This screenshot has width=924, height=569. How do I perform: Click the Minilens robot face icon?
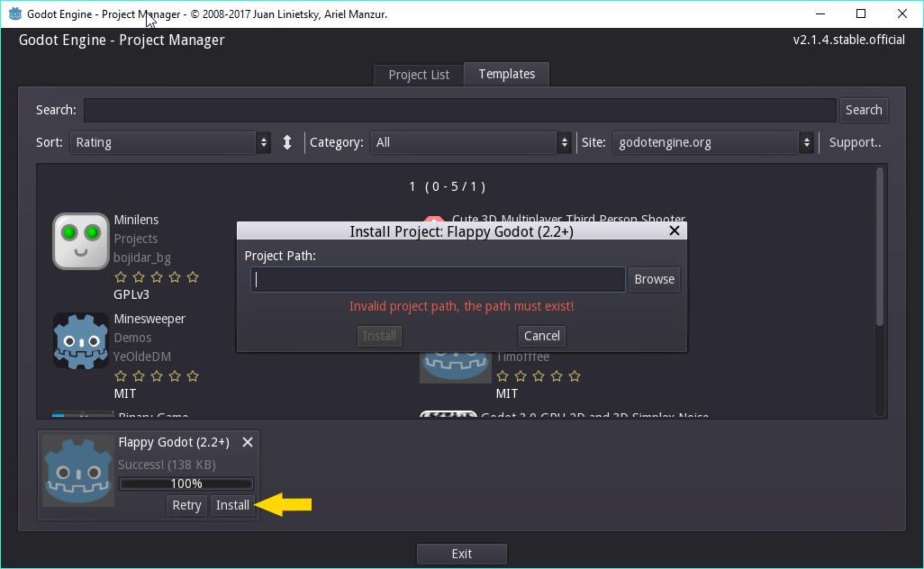[x=81, y=241]
